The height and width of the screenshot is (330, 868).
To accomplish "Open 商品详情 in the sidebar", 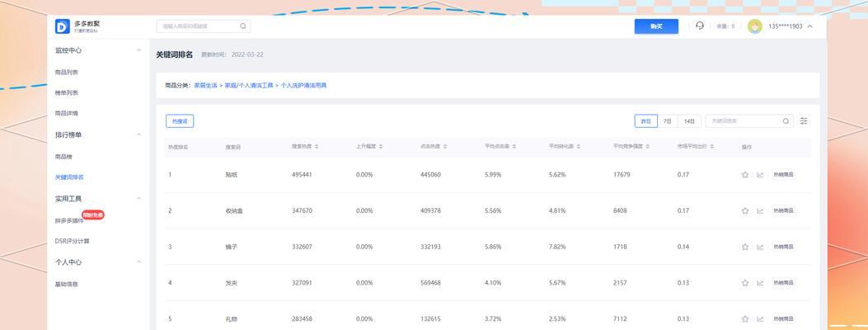I will click(67, 114).
